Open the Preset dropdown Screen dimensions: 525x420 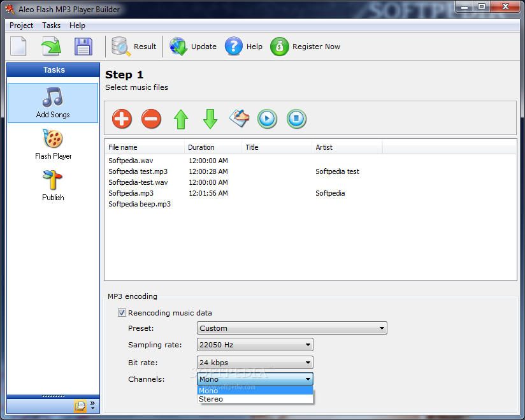292,328
